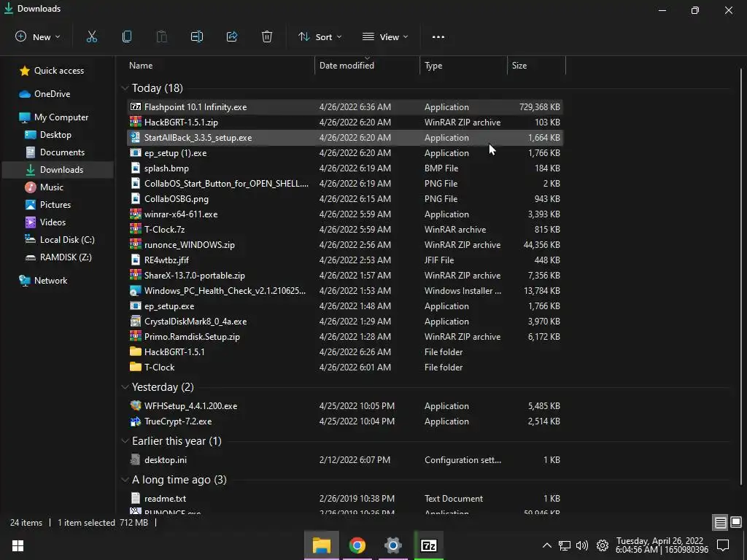
Task: Select OneDrive in the navigation pane
Action: [44, 94]
